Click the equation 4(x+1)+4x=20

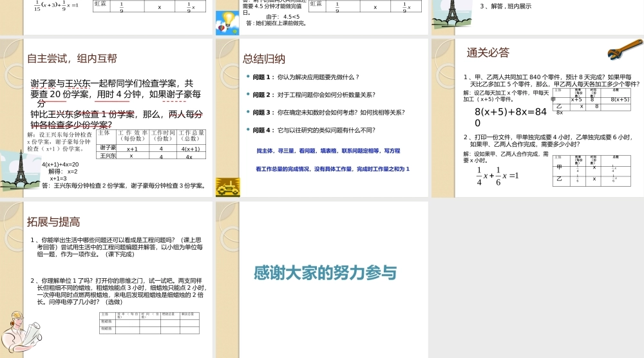(61, 164)
